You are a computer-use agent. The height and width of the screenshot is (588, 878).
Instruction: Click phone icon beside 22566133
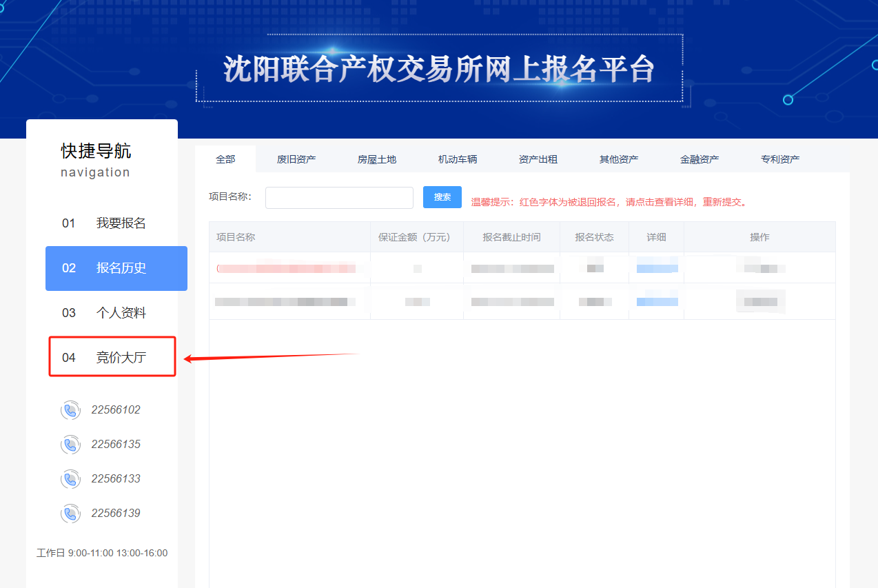click(70, 479)
